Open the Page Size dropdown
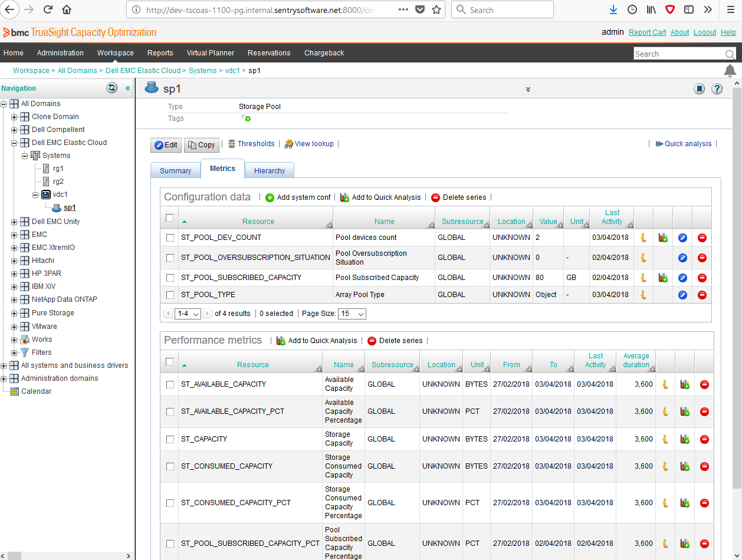The width and height of the screenshot is (742, 560). pos(352,314)
